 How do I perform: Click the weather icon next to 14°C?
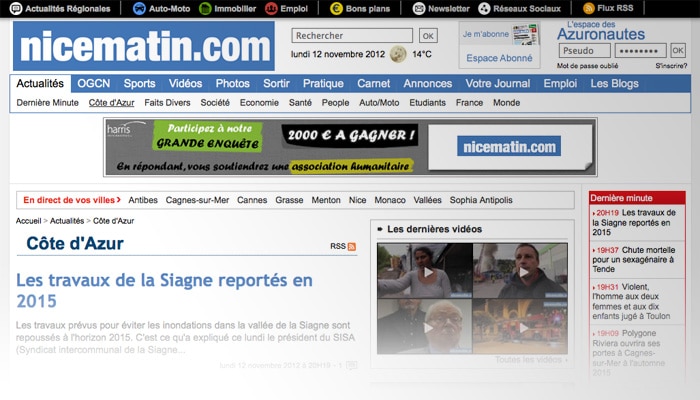(x=398, y=54)
